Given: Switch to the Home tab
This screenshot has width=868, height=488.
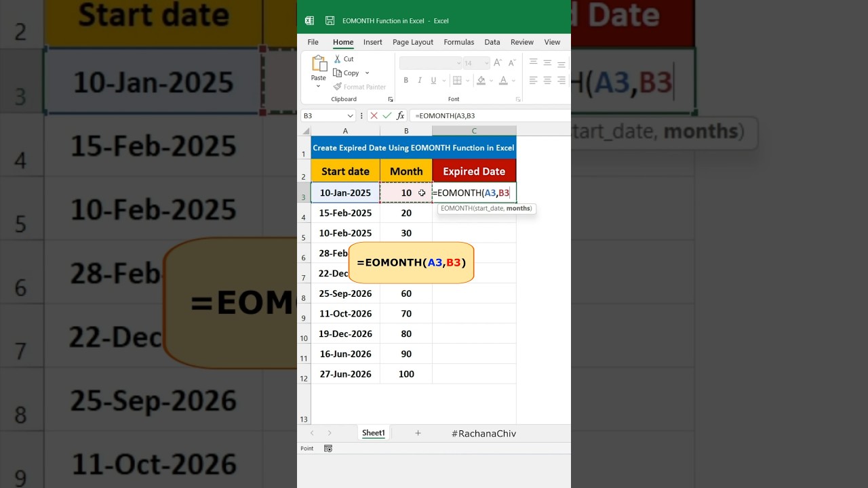Looking at the screenshot, I should pos(343,42).
